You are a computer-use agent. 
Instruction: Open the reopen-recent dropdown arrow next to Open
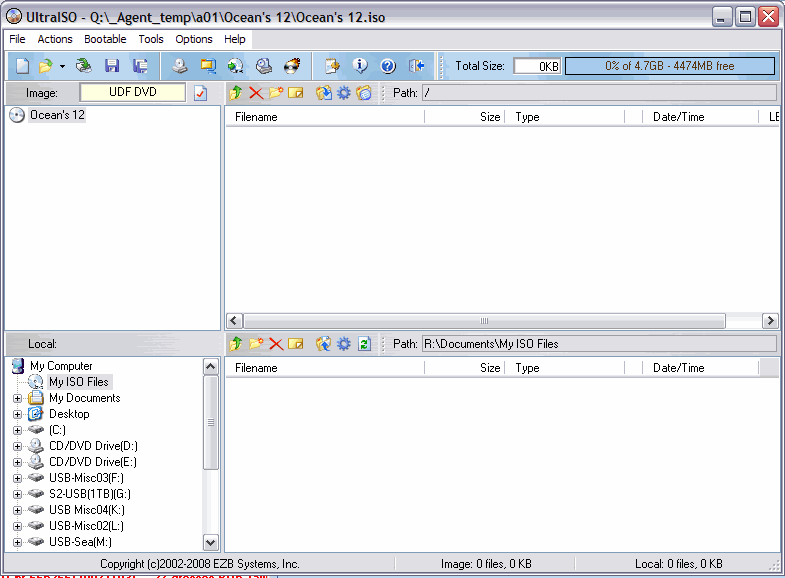62,66
